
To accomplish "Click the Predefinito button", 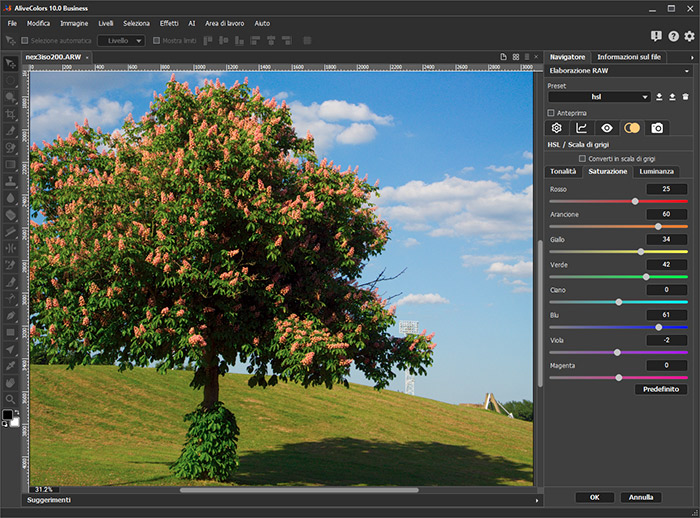I will point(661,389).
